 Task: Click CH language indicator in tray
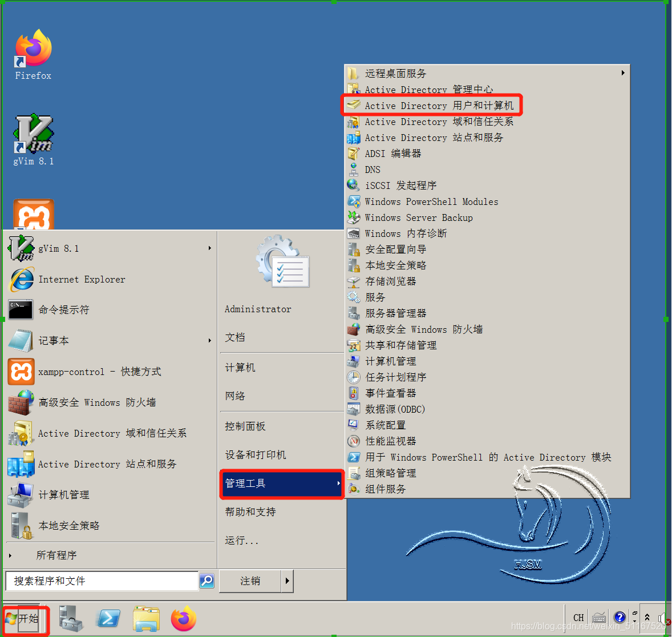578,618
